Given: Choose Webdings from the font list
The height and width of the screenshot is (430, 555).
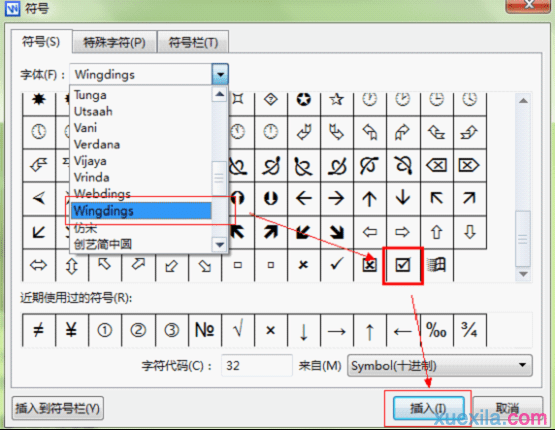Looking at the screenshot, I should (x=102, y=194).
